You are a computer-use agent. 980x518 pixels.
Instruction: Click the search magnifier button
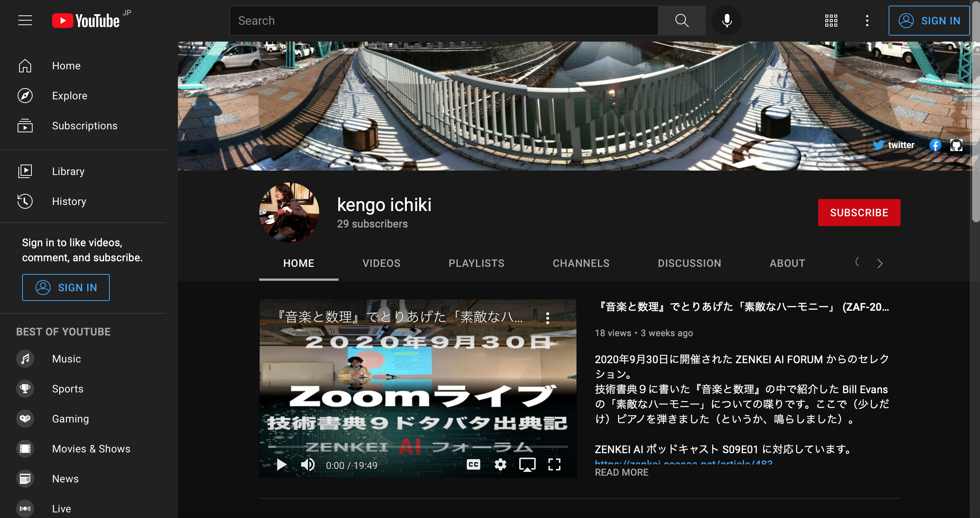(x=681, y=21)
